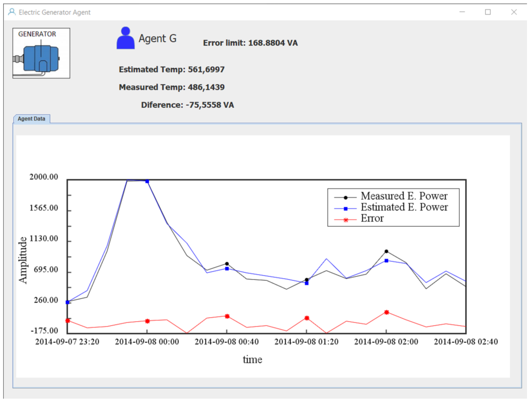Click the 2014-09-08 00:40 time axis label
This screenshot has height=402, width=532.
pyautogui.click(x=227, y=342)
